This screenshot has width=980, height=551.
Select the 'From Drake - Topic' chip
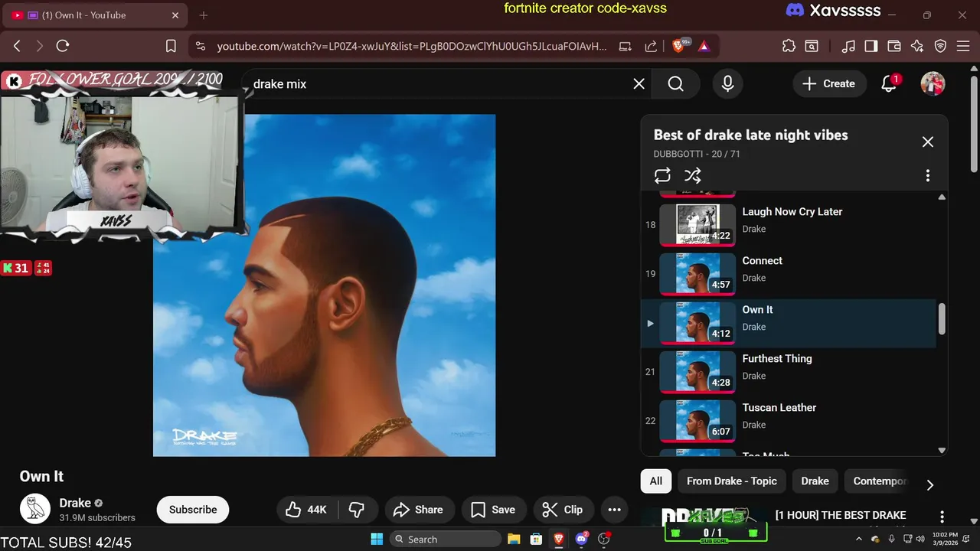(731, 481)
